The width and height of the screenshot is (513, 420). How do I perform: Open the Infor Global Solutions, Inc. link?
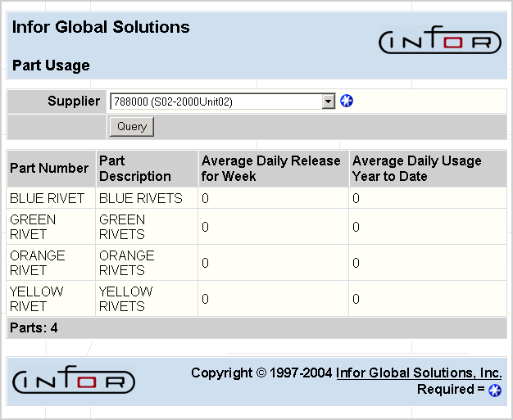click(x=419, y=373)
